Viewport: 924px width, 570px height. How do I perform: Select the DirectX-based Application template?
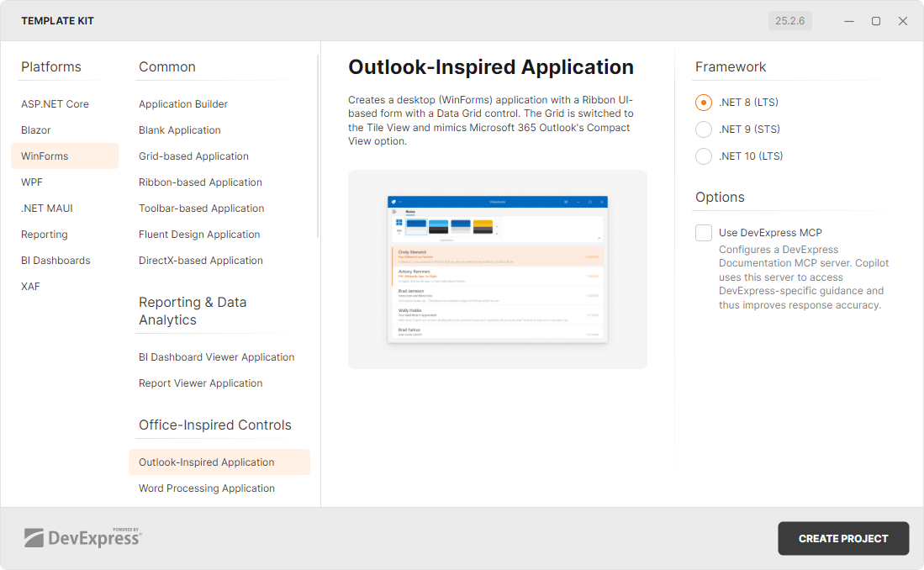tap(201, 260)
